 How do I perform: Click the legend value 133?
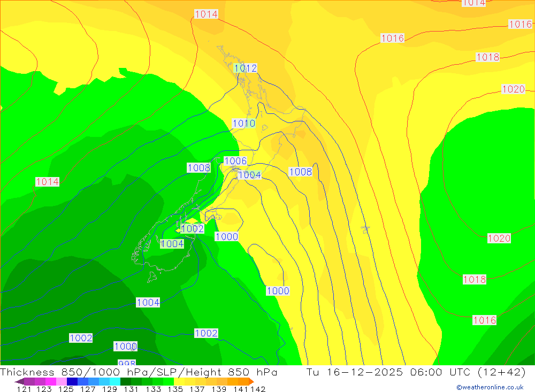[153, 389]
